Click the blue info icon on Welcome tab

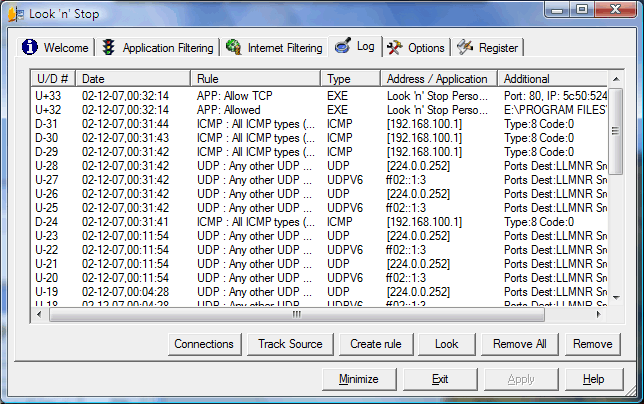point(30,47)
